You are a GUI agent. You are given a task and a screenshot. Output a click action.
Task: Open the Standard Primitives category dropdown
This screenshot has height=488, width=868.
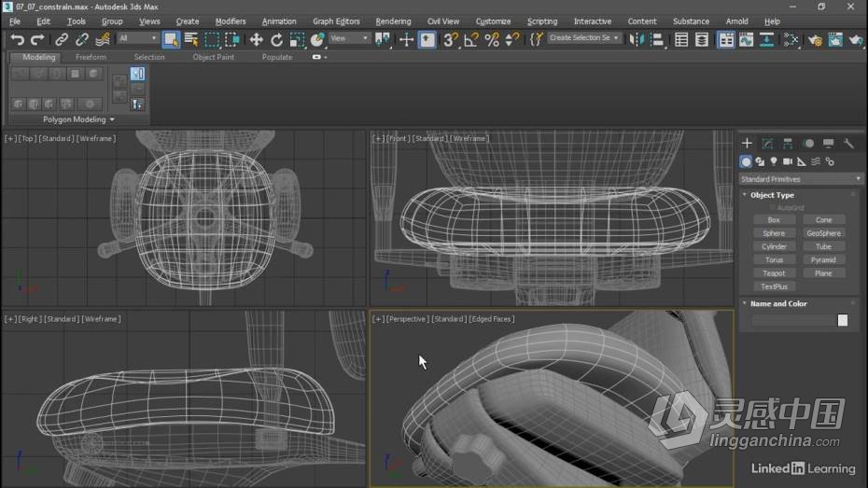coord(801,179)
